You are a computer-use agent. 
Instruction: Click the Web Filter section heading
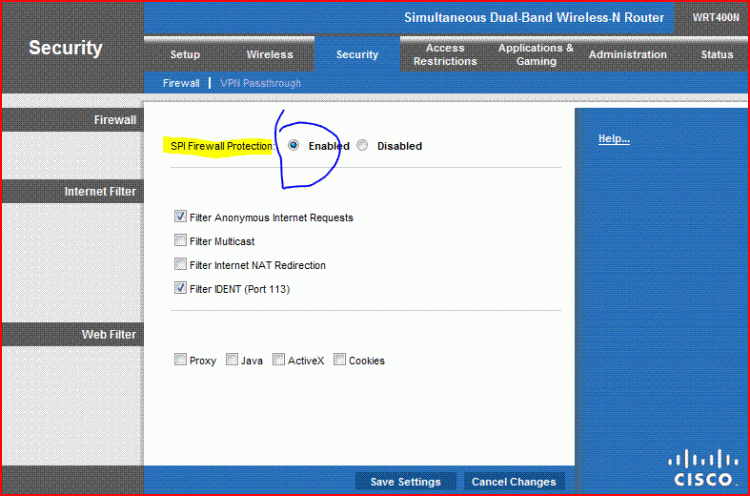(109, 335)
